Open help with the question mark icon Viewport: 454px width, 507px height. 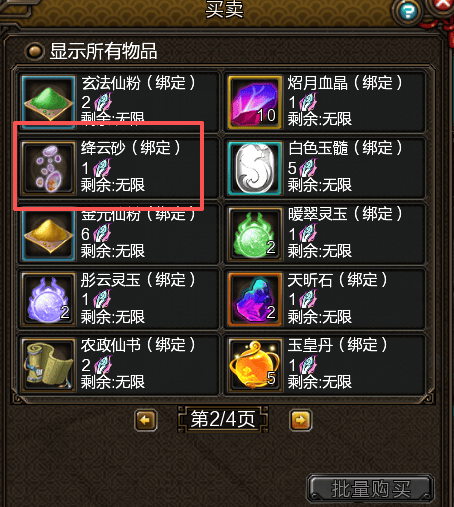pos(408,11)
